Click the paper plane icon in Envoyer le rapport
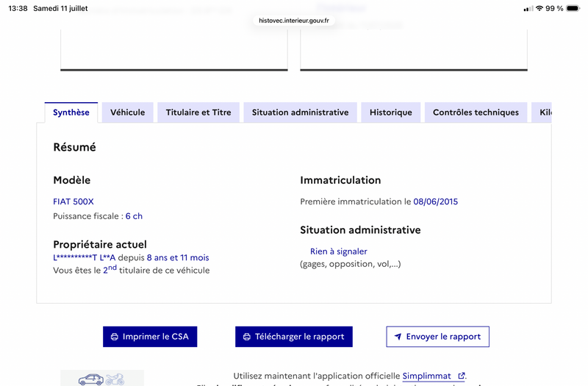Viewport: 588px width, 386px height. 398,337
